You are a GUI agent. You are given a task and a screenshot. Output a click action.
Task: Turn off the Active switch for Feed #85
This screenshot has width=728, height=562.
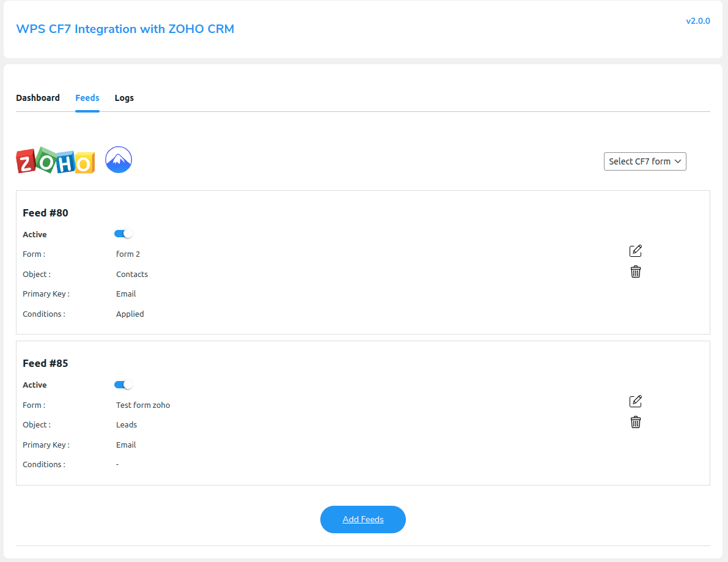click(x=123, y=384)
